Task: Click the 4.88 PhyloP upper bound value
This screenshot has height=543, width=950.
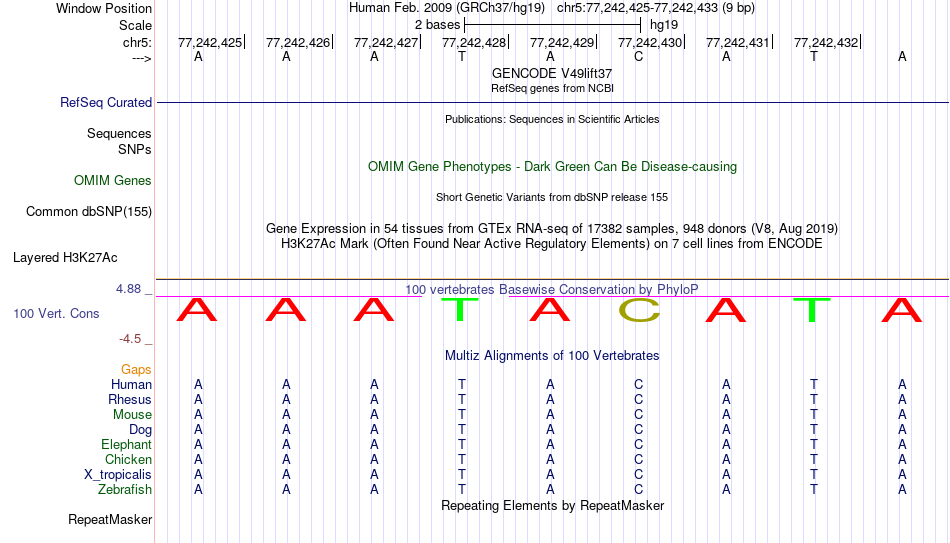Action: point(128,289)
